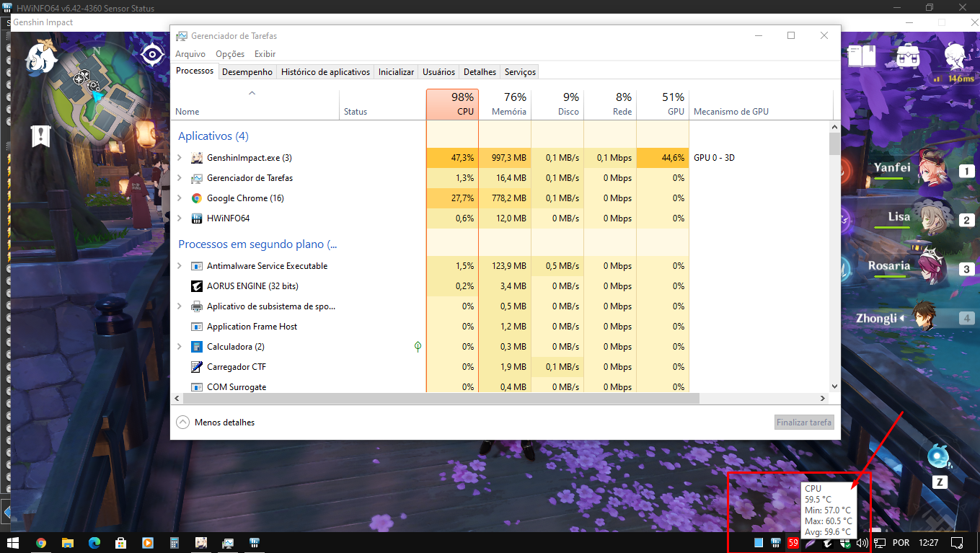Viewport: 980px width, 553px height.
Task: Collapse view with Menos detalhes
Action: pos(216,423)
